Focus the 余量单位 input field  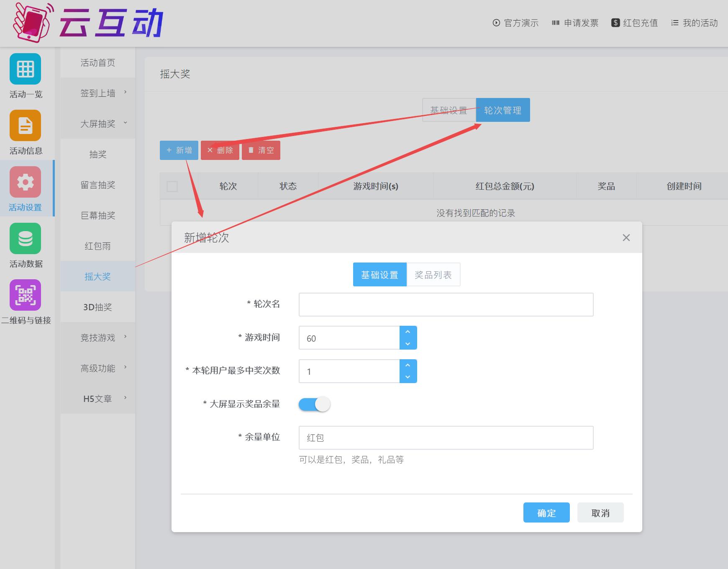[x=446, y=438]
